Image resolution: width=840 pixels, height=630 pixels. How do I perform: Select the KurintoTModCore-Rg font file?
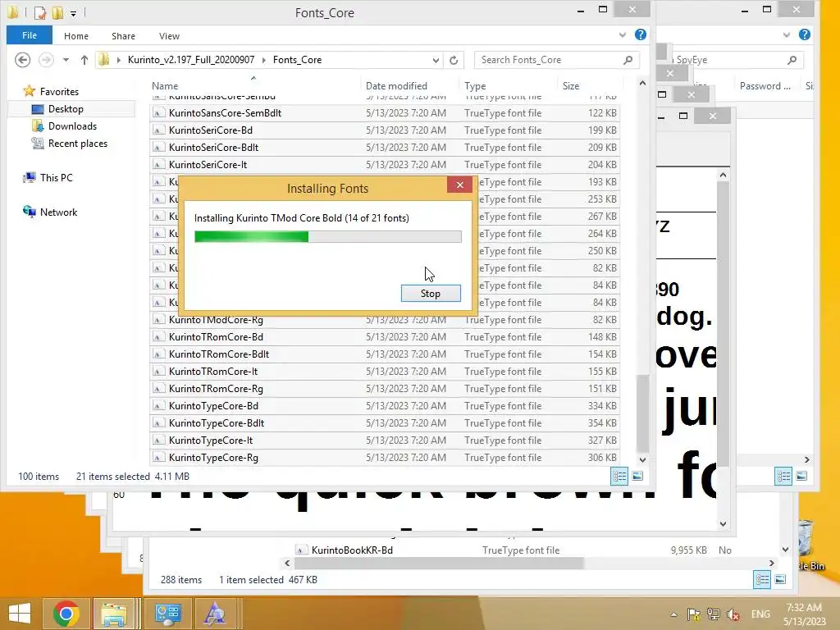pos(385,320)
